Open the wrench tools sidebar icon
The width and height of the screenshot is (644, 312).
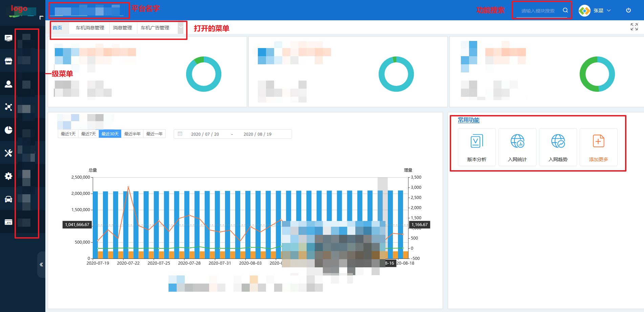8,153
